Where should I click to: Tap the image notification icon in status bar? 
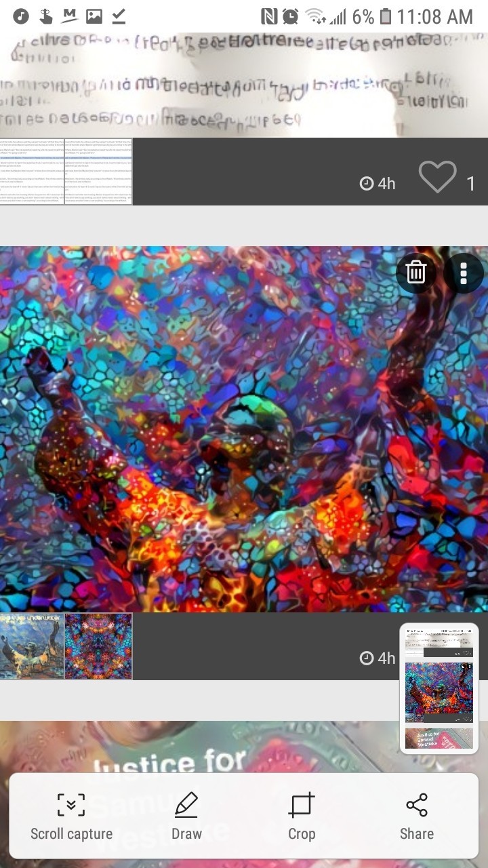point(94,16)
